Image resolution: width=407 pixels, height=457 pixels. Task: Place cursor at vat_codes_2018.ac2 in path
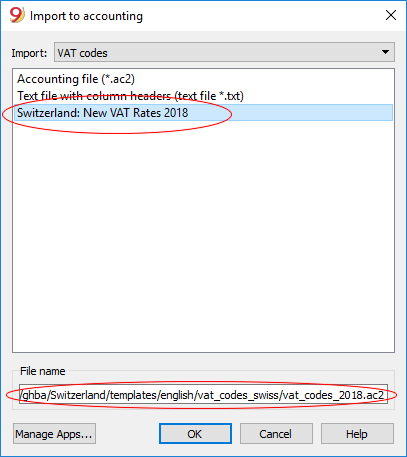(x=333, y=395)
